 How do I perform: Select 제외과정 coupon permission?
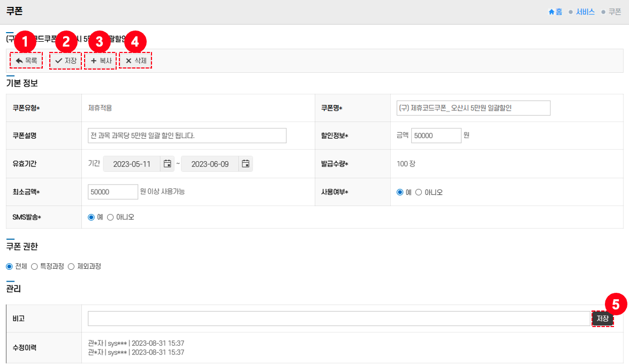pyautogui.click(x=71, y=267)
